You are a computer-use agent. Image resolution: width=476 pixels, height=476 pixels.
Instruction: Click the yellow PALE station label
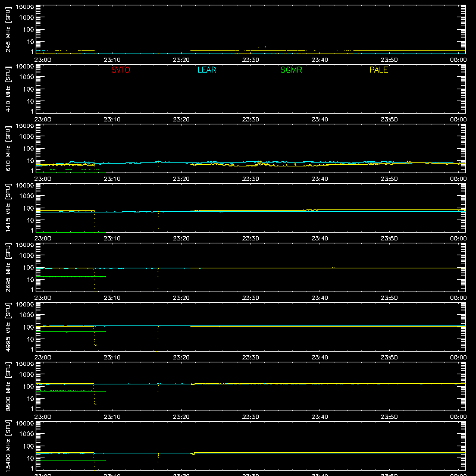(x=378, y=70)
